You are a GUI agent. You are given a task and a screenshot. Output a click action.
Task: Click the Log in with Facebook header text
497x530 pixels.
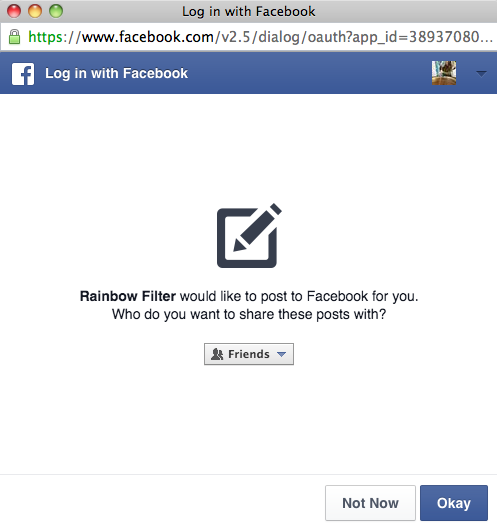pos(116,73)
